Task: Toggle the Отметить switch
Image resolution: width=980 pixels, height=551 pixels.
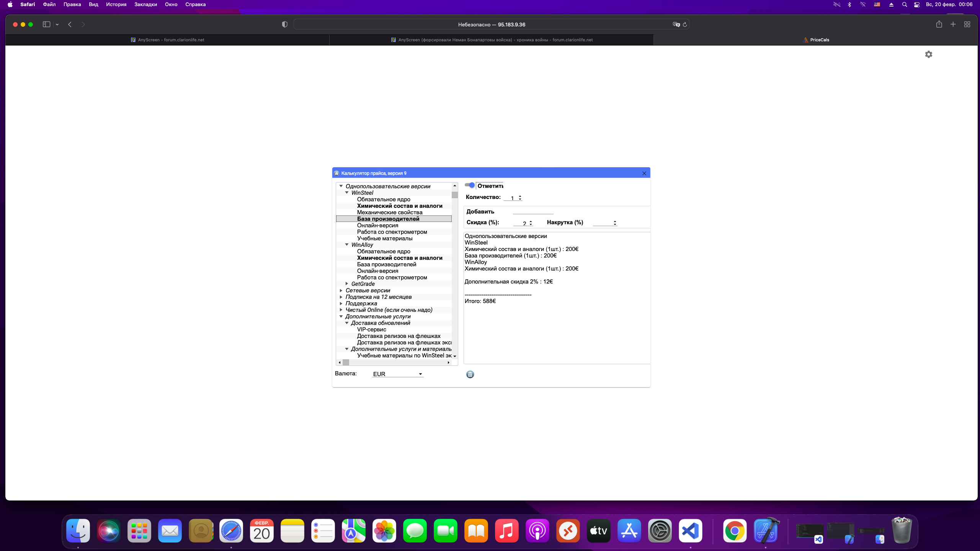Action: (470, 185)
